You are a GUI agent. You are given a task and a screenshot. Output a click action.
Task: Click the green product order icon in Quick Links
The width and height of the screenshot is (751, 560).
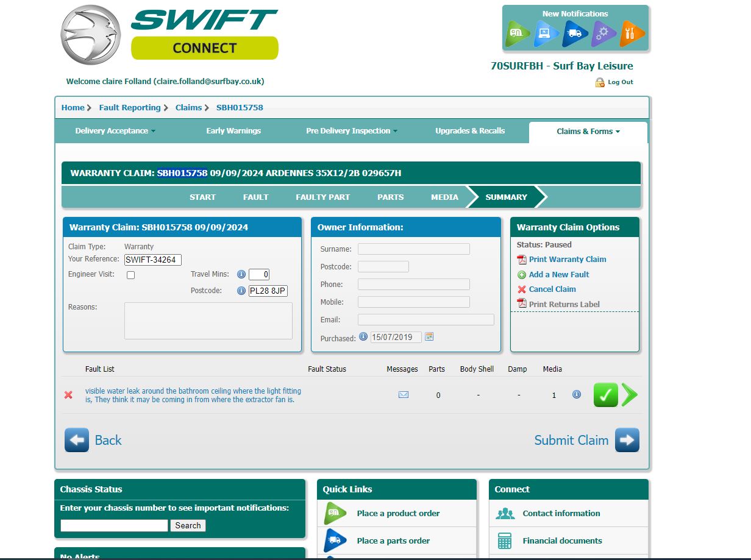coord(335,513)
